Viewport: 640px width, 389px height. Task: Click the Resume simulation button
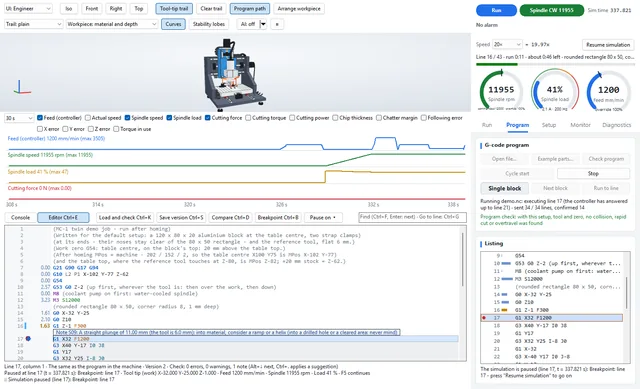coord(608,44)
